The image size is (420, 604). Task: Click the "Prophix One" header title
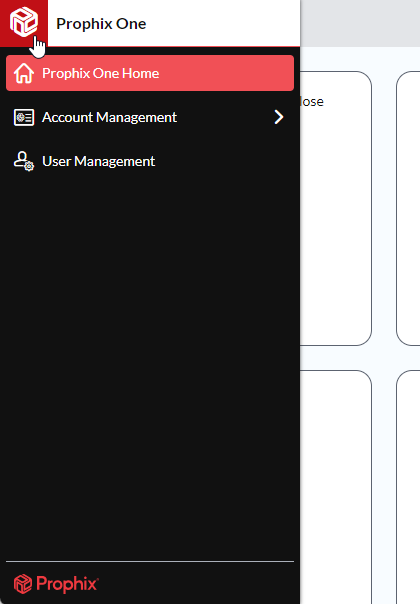101,23
